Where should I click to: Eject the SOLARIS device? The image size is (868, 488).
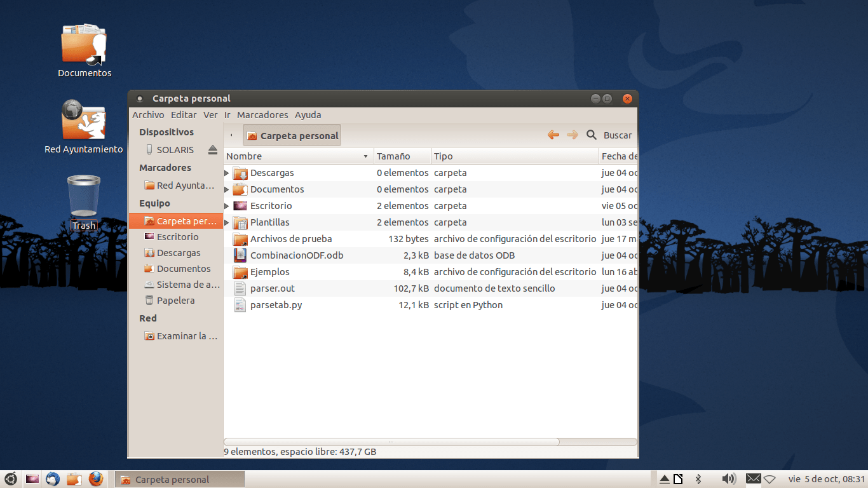[214, 150]
